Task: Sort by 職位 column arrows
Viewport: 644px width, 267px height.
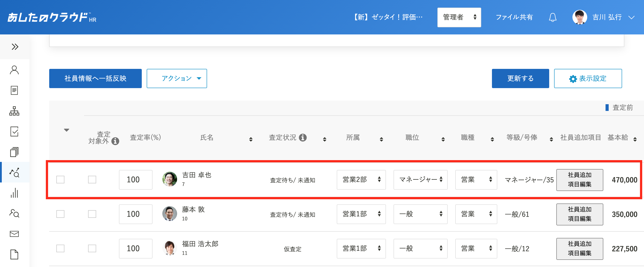Action: (x=443, y=139)
